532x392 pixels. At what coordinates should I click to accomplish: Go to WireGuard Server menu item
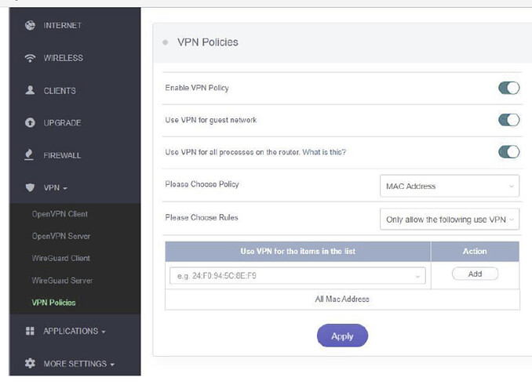point(62,280)
